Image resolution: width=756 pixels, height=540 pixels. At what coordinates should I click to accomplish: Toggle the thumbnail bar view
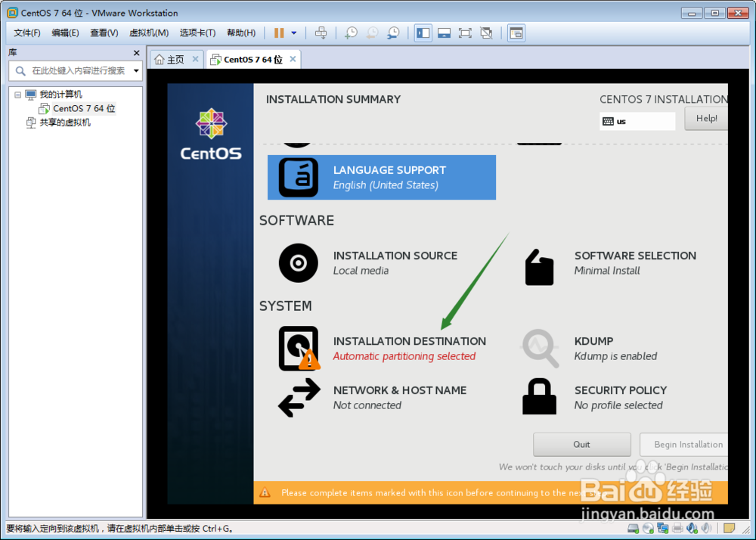[444, 33]
